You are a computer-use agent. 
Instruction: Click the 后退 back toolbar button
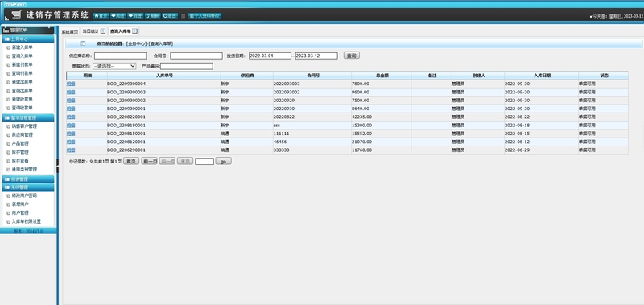tap(118, 15)
